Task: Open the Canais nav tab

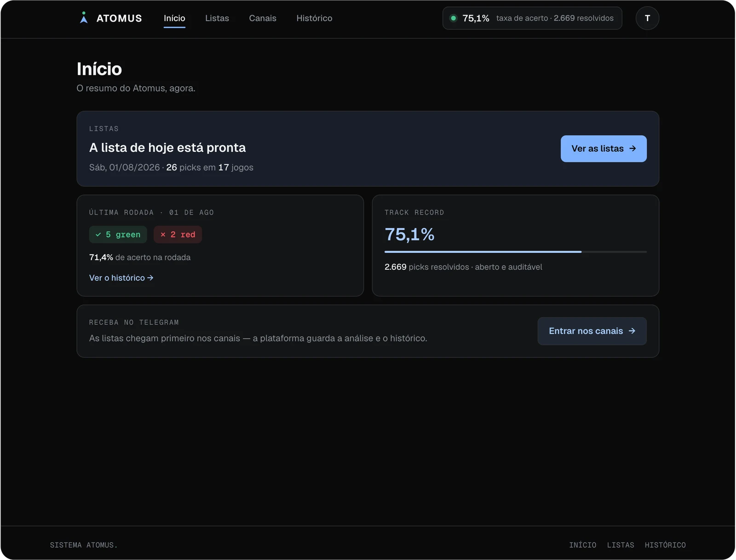Action: click(263, 18)
